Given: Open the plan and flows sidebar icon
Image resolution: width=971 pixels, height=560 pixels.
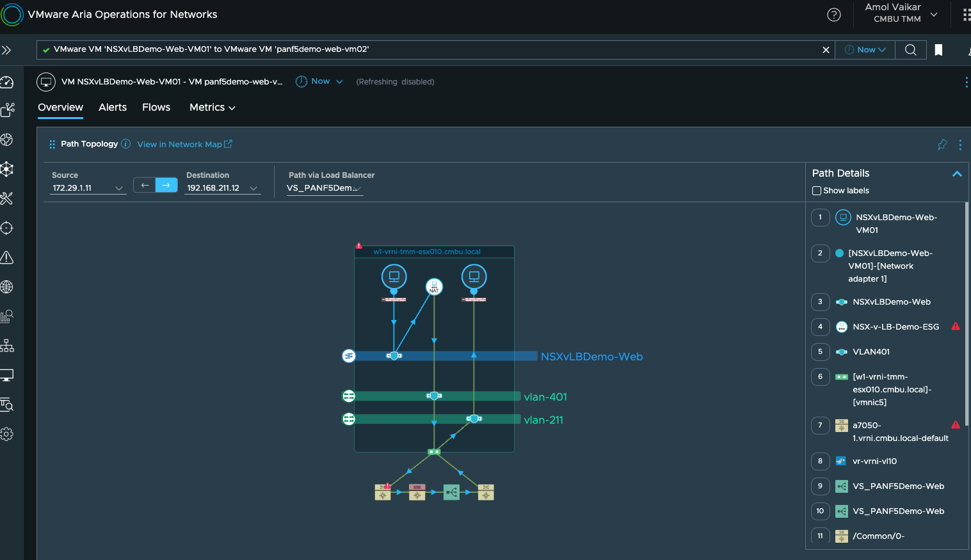Looking at the screenshot, I should tap(7, 110).
